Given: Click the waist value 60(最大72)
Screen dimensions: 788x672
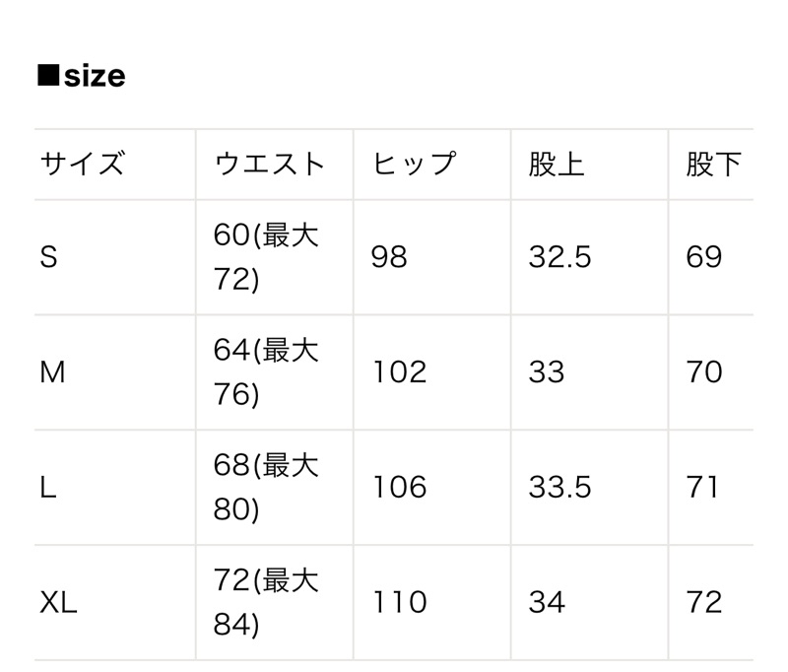Looking at the screenshot, I should tap(266, 257).
